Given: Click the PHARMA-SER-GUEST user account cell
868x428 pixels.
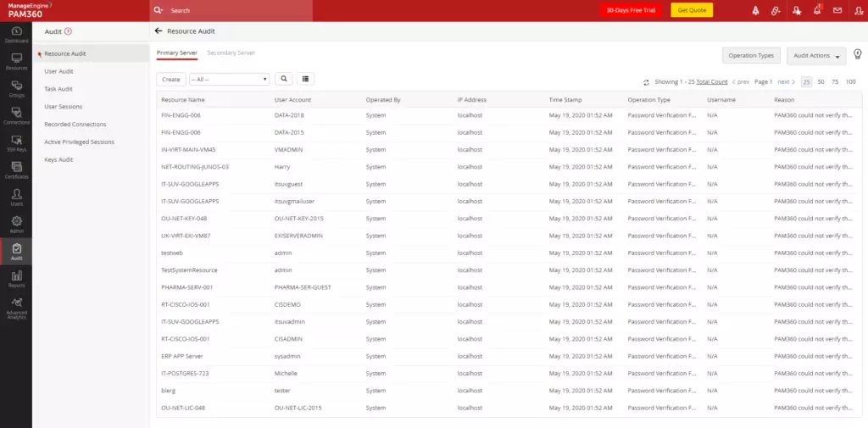Looking at the screenshot, I should pos(303,287).
